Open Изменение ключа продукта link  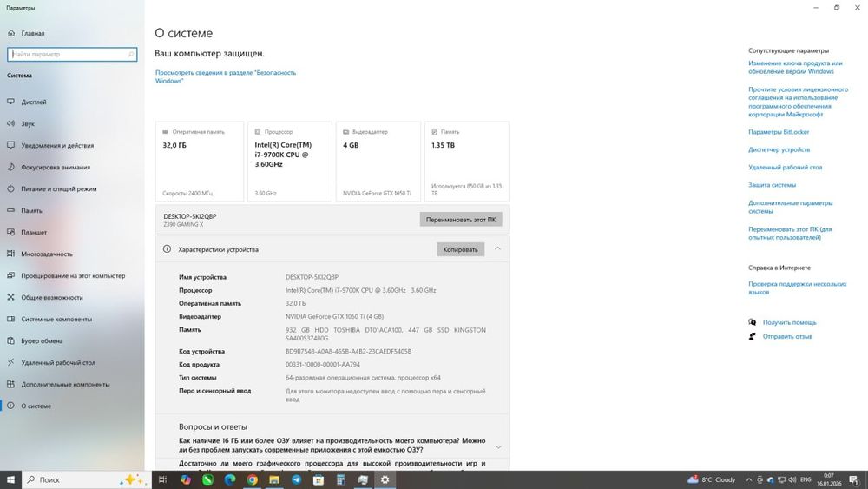[795, 67]
